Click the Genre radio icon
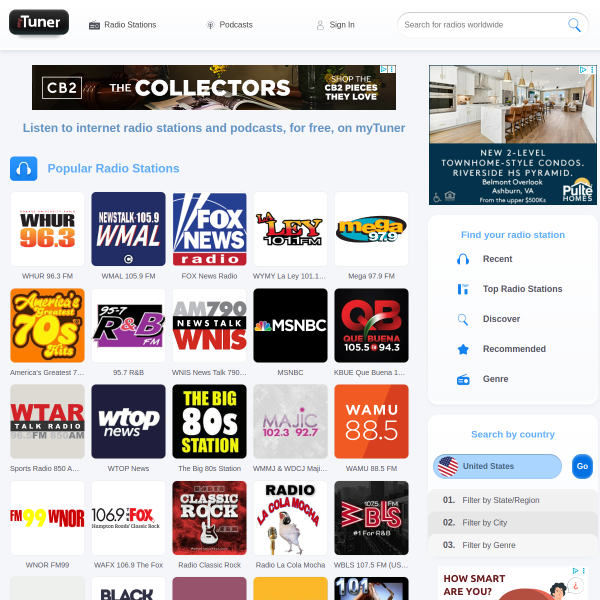Image resolution: width=600 pixels, height=600 pixels. (463, 379)
